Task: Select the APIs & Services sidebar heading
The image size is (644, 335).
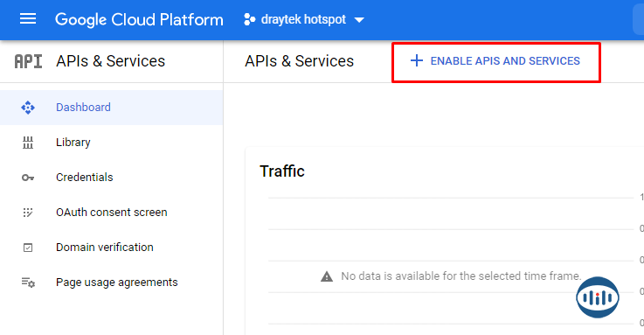Action: 110,61
